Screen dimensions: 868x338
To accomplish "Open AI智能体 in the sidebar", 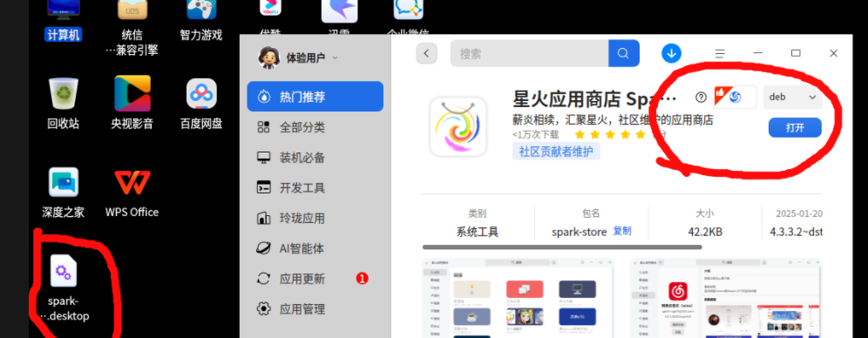I will [x=315, y=248].
